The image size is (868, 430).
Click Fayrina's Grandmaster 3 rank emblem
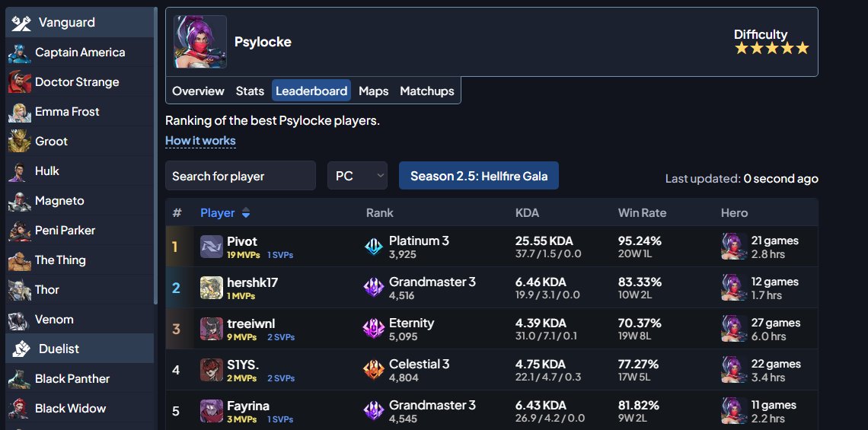point(374,411)
